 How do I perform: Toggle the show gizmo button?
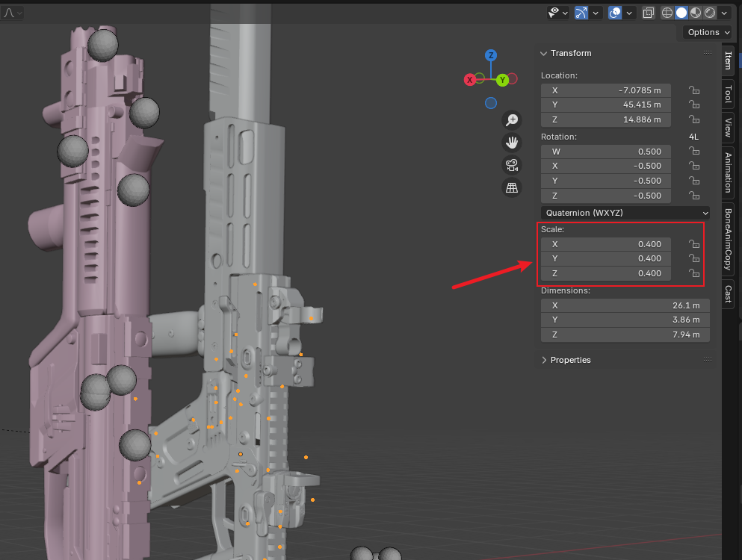[581, 13]
